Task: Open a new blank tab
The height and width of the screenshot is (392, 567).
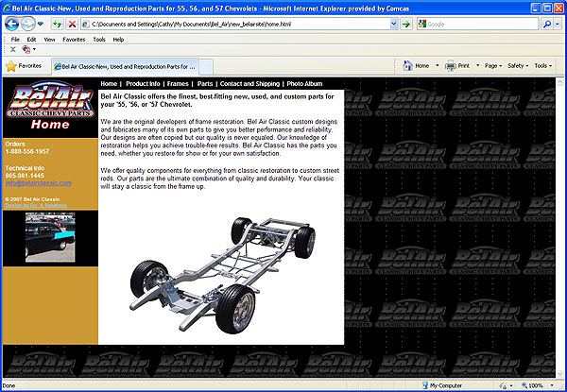Action: click(206, 67)
